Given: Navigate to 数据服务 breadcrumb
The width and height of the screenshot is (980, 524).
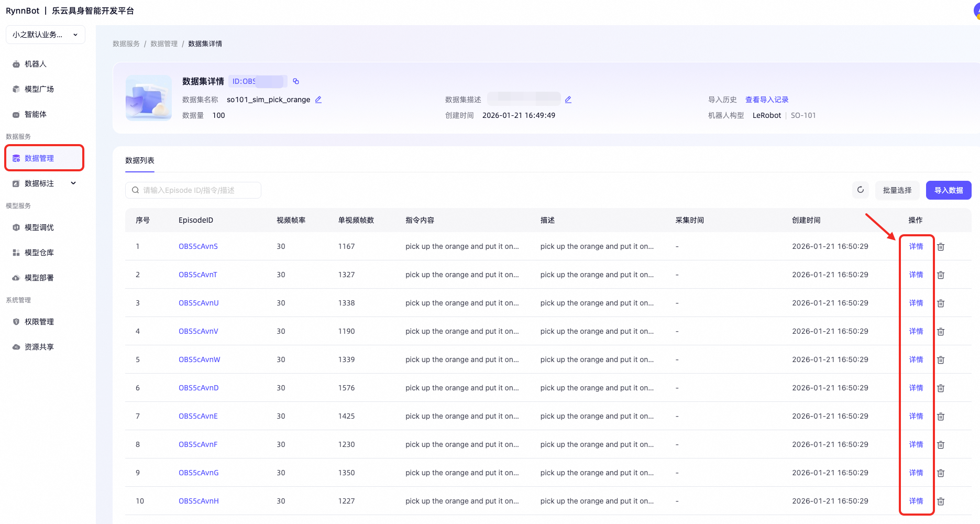Looking at the screenshot, I should [126, 43].
